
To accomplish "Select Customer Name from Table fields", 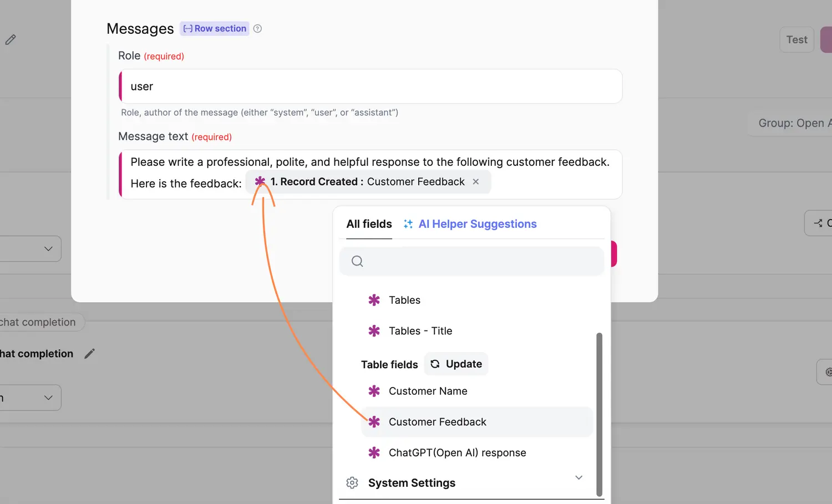I will (428, 391).
